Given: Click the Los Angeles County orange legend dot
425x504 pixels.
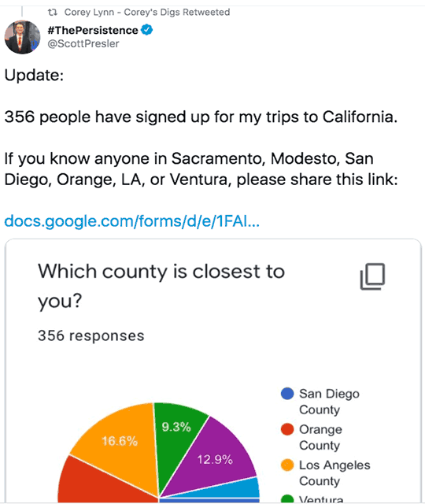Looking at the screenshot, I should tap(287, 465).
